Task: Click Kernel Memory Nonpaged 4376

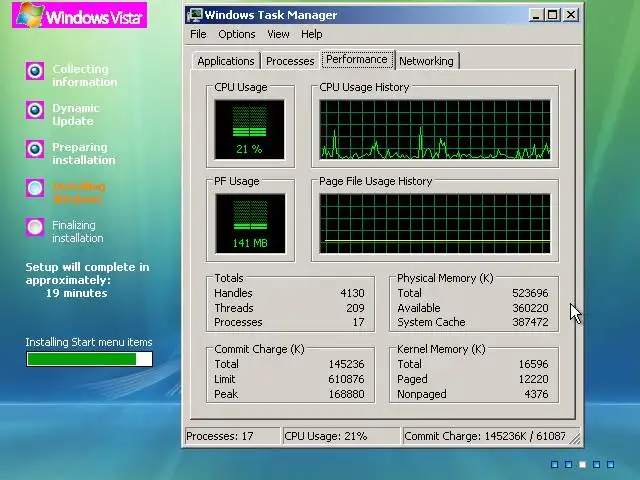Action: [x=536, y=394]
